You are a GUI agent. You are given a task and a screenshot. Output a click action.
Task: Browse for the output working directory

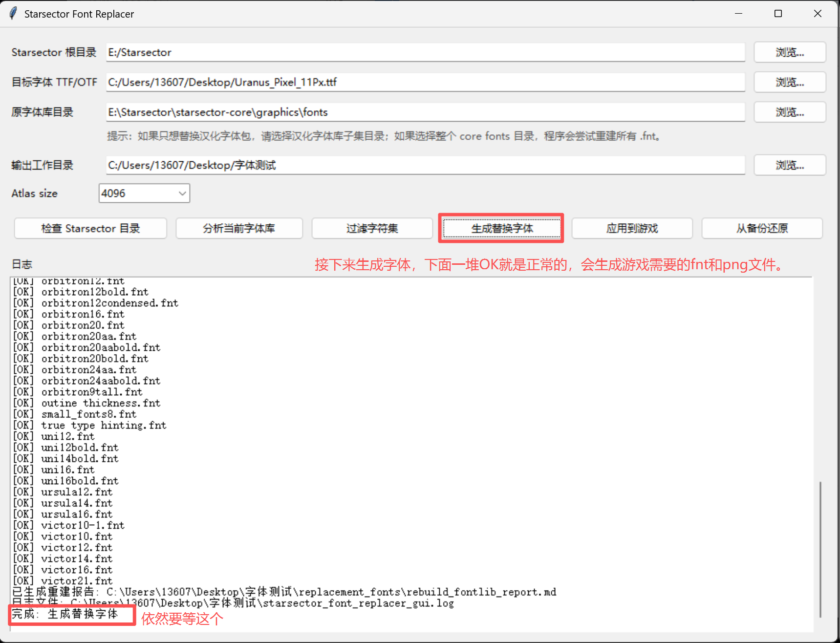tap(790, 165)
